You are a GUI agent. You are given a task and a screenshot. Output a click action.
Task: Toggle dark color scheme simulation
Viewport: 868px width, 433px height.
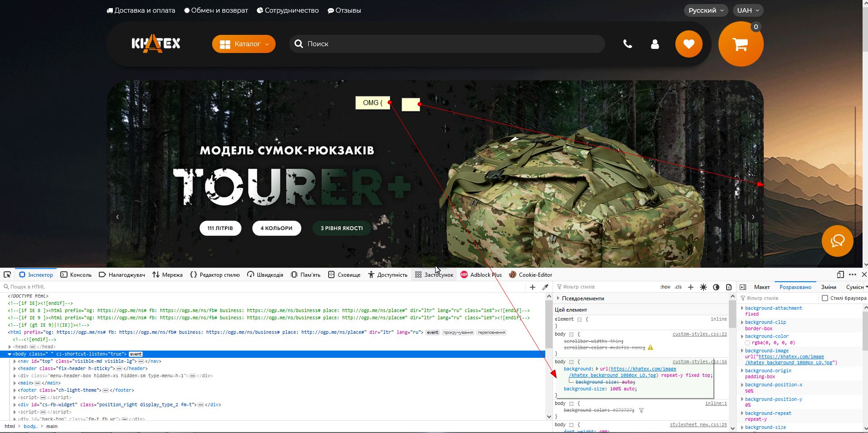[x=716, y=287]
